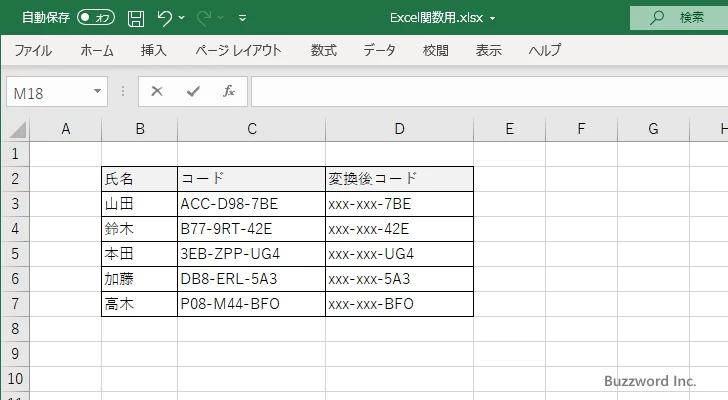
Task: Open Customize Quick Access Toolbar dropdown
Action: [x=242, y=18]
